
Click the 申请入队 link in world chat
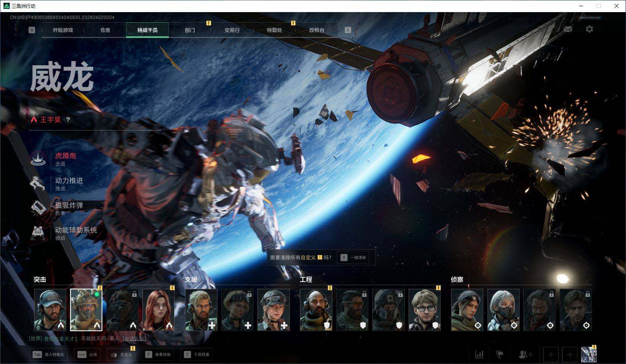[134, 339]
